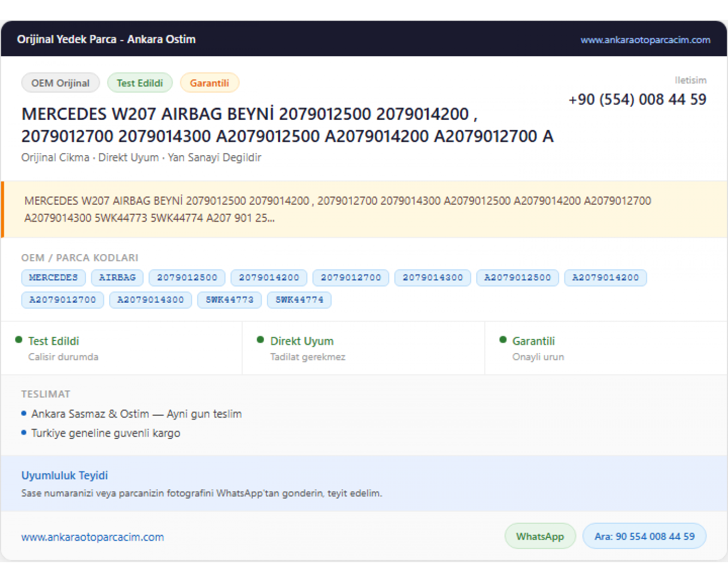The width and height of the screenshot is (728, 582).
Task: Click the orange Garantili badge
Action: point(209,83)
